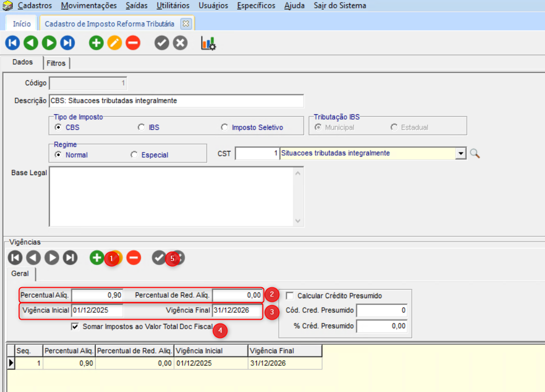Screen dimensions: 545x392
Task: Remove Vigências entry with red minus
Action: (x=134, y=257)
